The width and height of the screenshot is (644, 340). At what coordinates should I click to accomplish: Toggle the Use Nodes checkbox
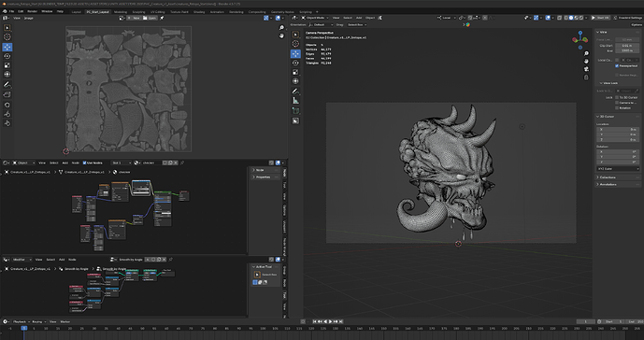click(85, 163)
